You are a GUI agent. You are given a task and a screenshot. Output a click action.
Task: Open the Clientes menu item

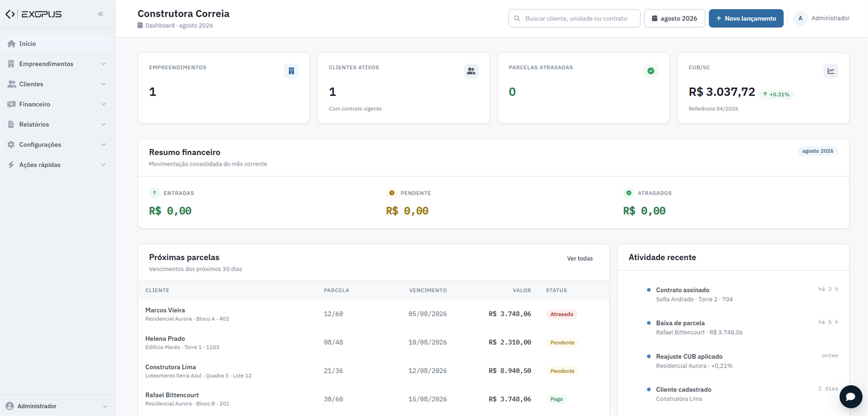point(57,84)
